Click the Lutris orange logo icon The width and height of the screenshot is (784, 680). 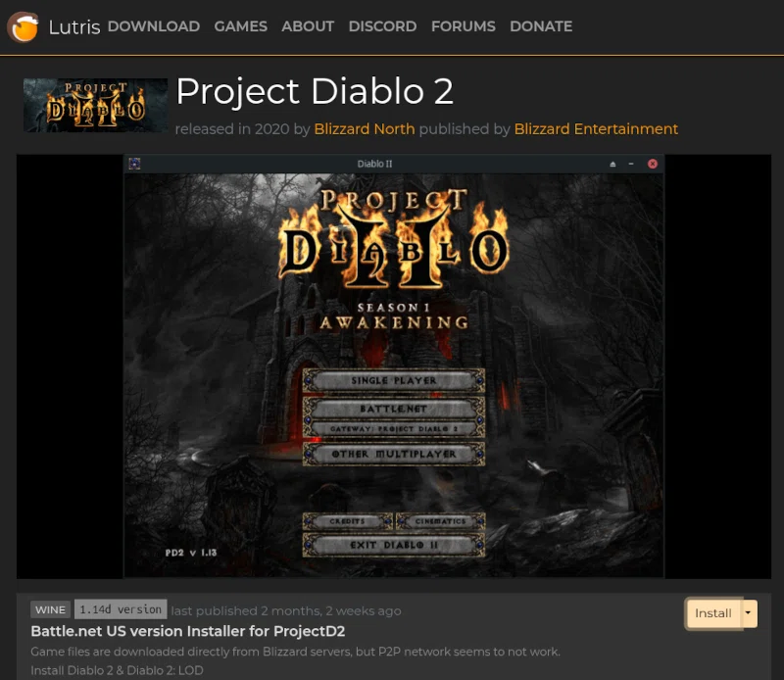click(23, 26)
